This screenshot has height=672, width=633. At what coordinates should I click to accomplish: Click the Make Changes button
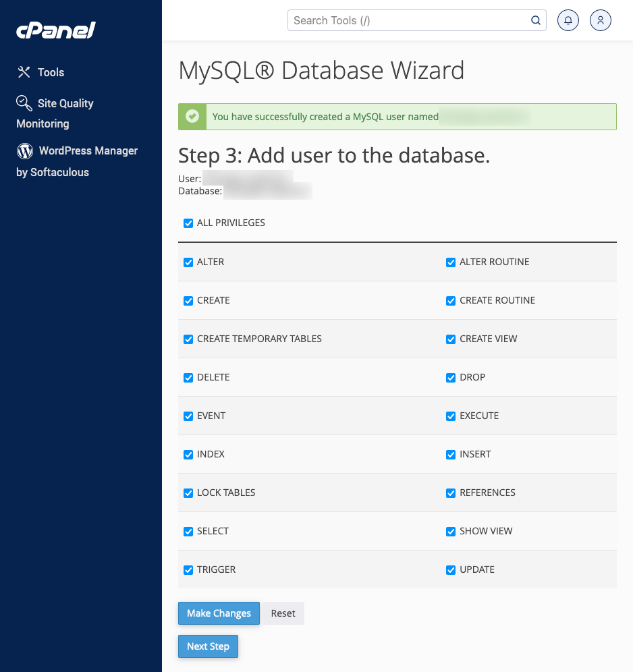pos(219,613)
